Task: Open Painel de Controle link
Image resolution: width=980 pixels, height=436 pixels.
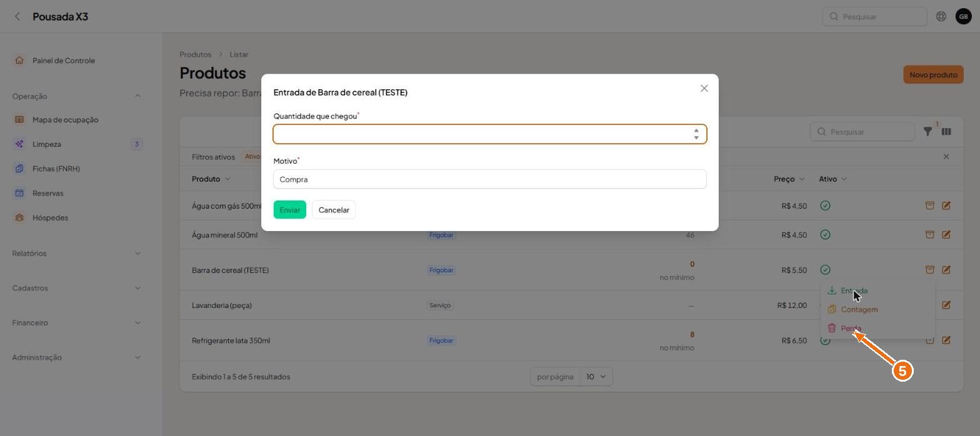Action: tap(64, 61)
